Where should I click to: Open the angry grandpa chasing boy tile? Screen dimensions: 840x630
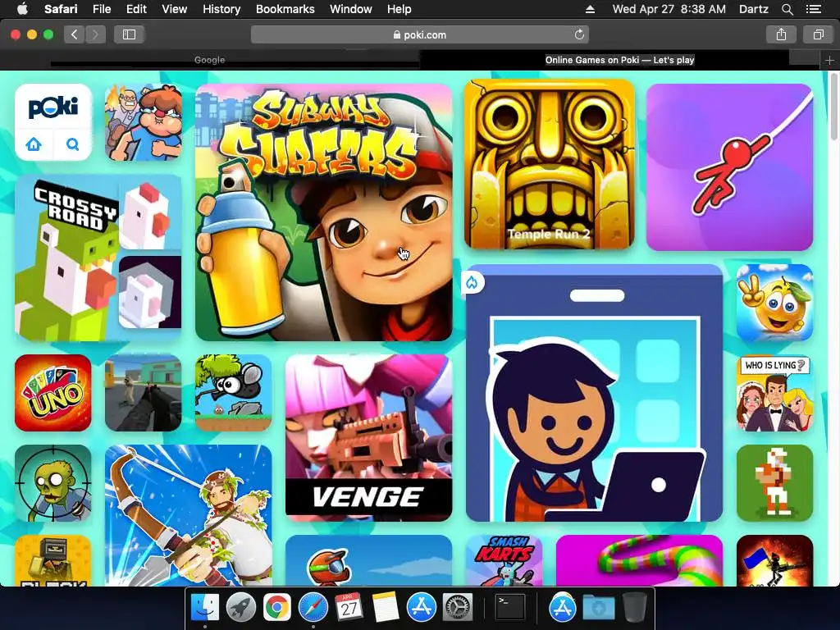pos(144,122)
